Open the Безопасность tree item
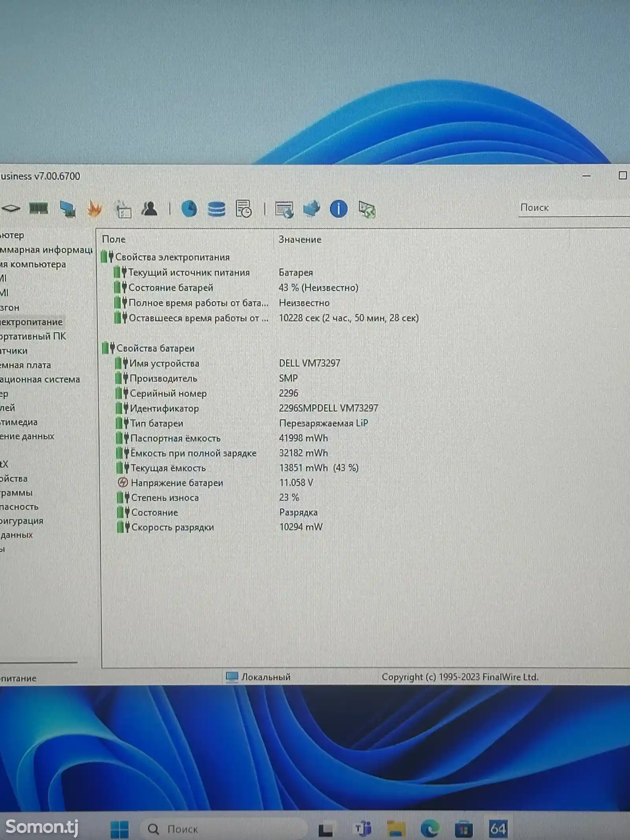630x840 pixels. coord(19,506)
